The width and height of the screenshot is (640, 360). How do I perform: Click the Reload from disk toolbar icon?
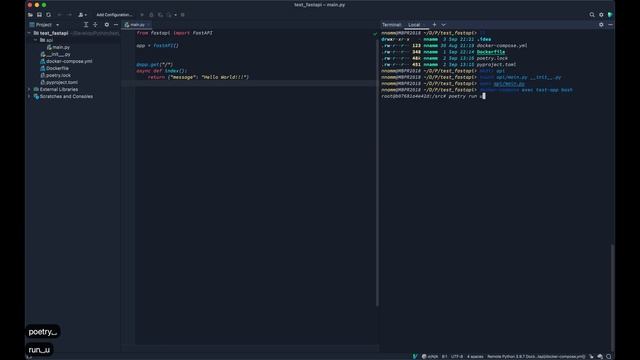coord(49,15)
